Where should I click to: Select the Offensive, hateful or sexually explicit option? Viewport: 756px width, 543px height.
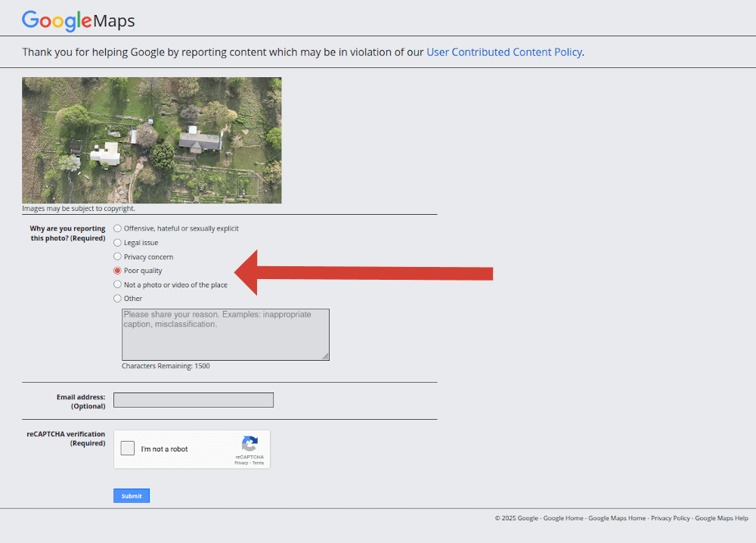117,228
